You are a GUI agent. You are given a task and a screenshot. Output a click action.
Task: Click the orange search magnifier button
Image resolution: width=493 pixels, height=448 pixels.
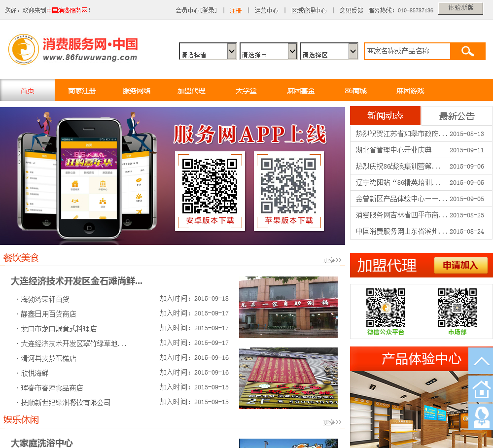pos(467,51)
